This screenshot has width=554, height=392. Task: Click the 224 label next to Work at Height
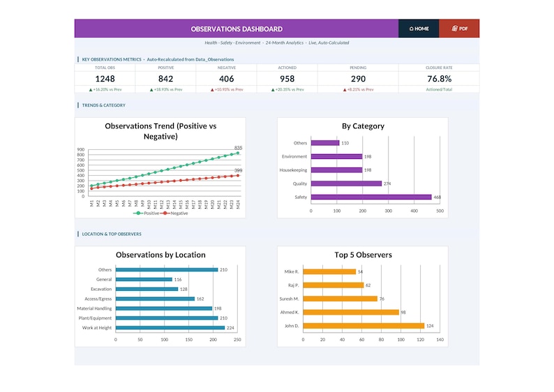click(x=230, y=328)
